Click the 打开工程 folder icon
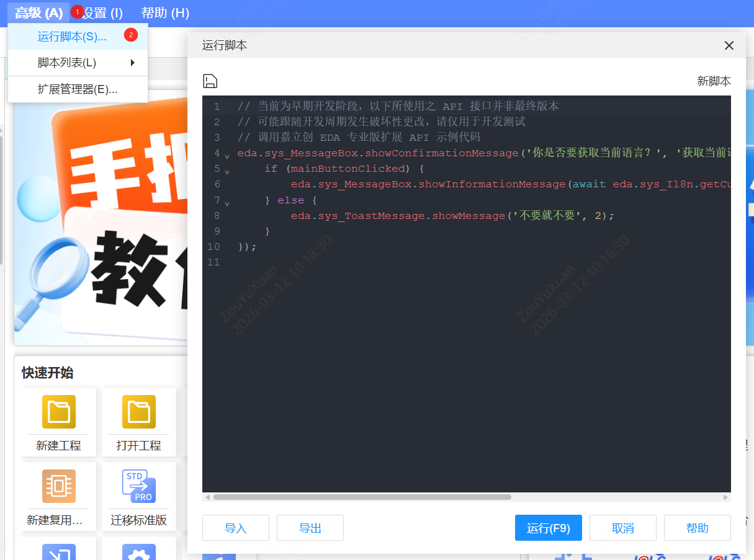Viewport: 754px width, 560px height. tap(138, 411)
